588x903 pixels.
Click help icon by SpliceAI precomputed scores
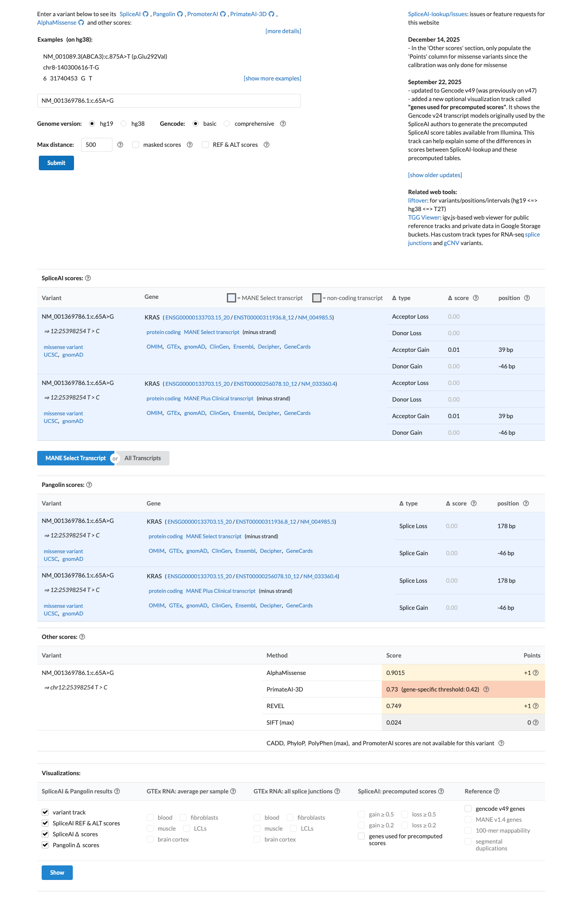click(x=441, y=791)
